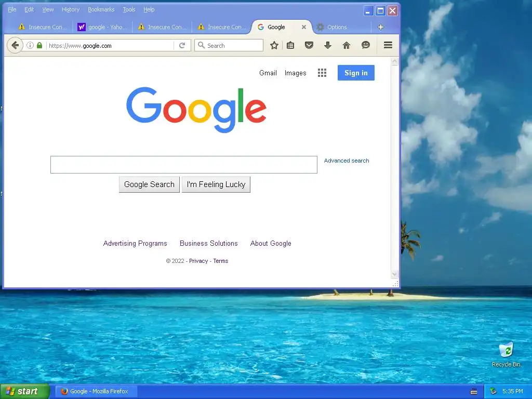This screenshot has height=399, width=532.
Task: Open the Google apps grid icon
Action: point(322,73)
